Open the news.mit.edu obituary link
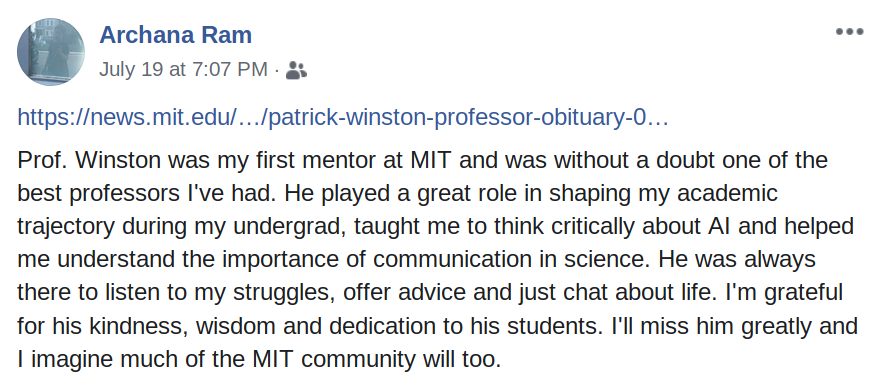Image resolution: width=876 pixels, height=384 pixels. [x=343, y=117]
